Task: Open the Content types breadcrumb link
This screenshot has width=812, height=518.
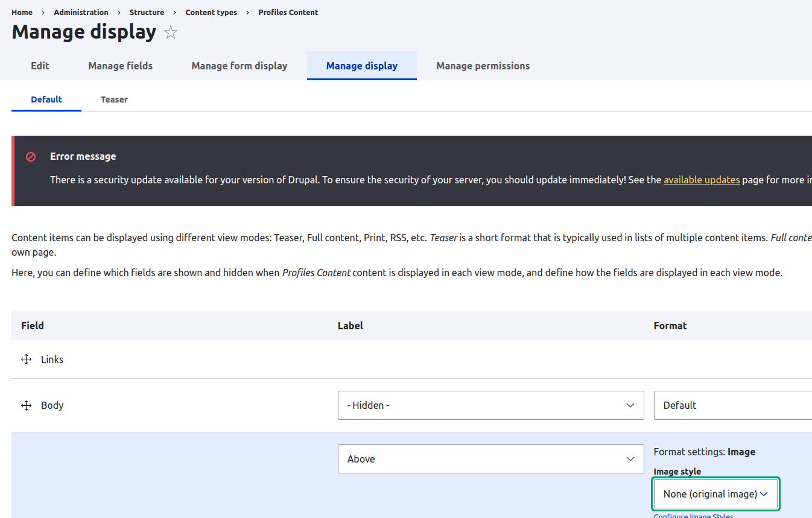Action: coord(211,12)
